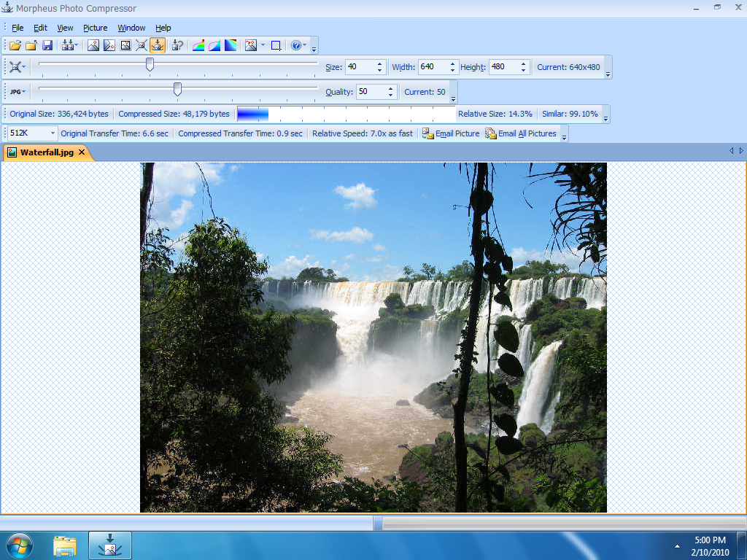Click 'Original Size: 336,424 bytes' text

coord(59,114)
